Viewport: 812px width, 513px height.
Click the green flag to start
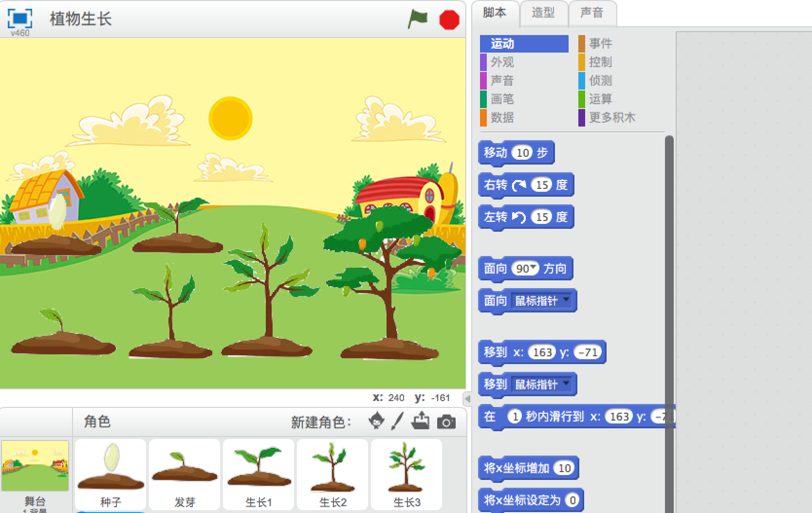pos(417,19)
